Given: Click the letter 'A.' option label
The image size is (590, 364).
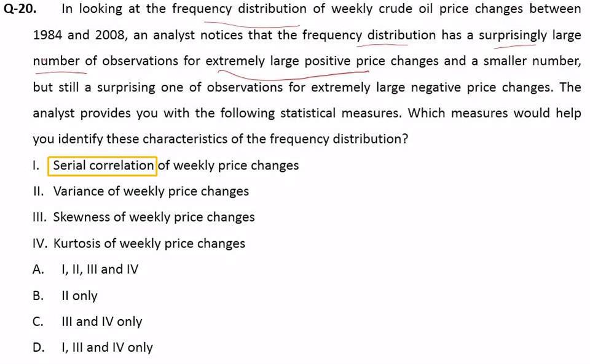Looking at the screenshot, I should 38,269.
